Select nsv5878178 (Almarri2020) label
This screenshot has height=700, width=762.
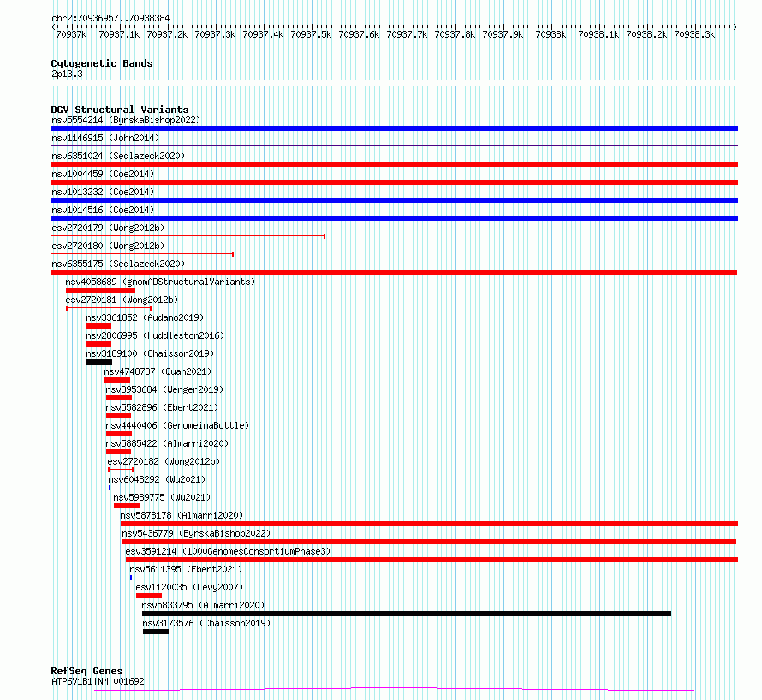pyautogui.click(x=182, y=515)
